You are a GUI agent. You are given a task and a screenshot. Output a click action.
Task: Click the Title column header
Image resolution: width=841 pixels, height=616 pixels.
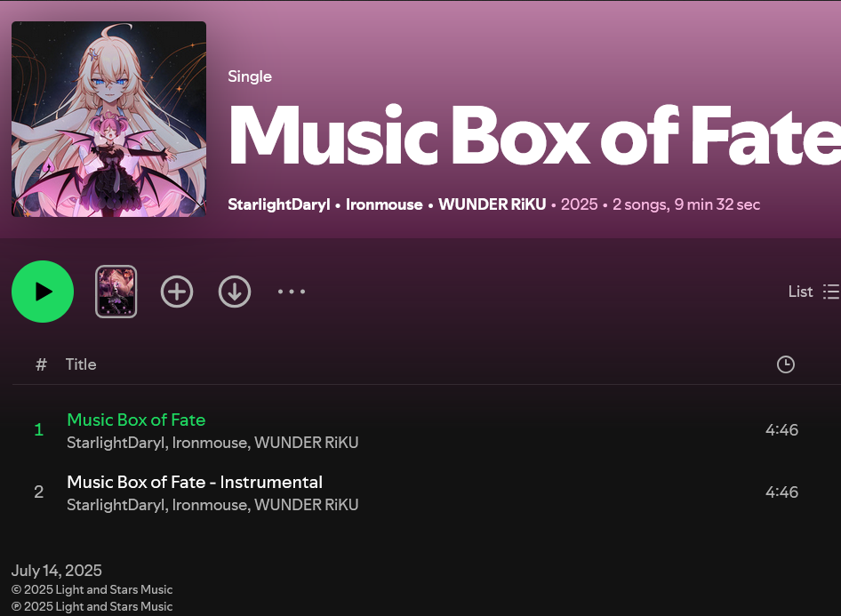(81, 364)
